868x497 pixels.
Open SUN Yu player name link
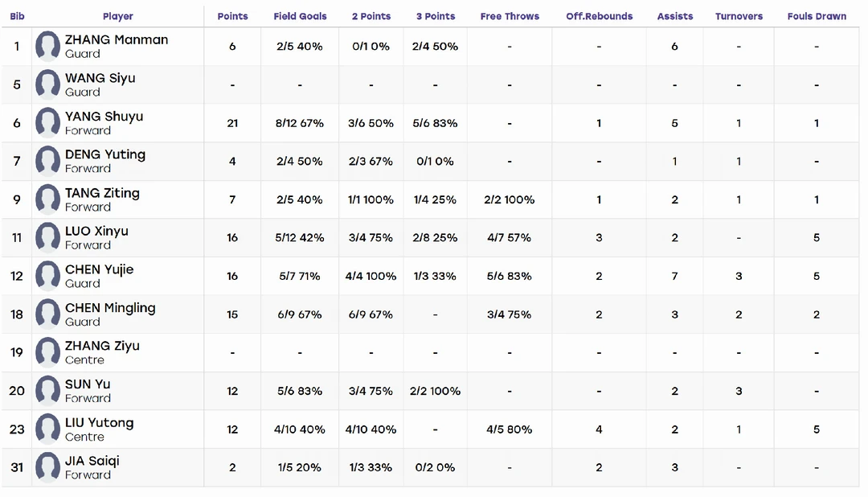click(x=88, y=384)
